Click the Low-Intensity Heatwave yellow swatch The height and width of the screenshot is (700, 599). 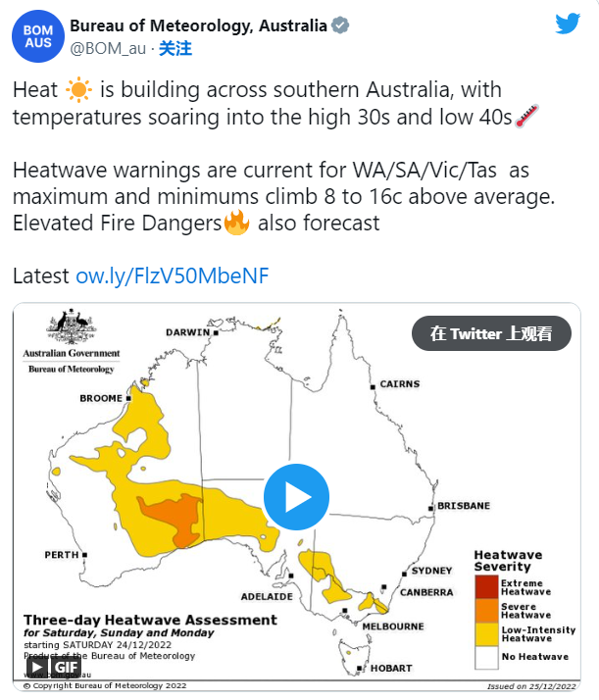486,634
